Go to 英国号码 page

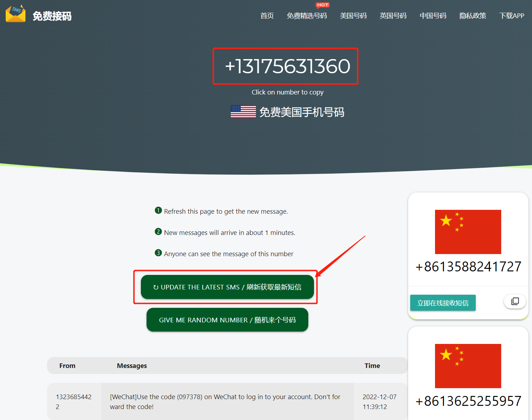click(x=393, y=16)
